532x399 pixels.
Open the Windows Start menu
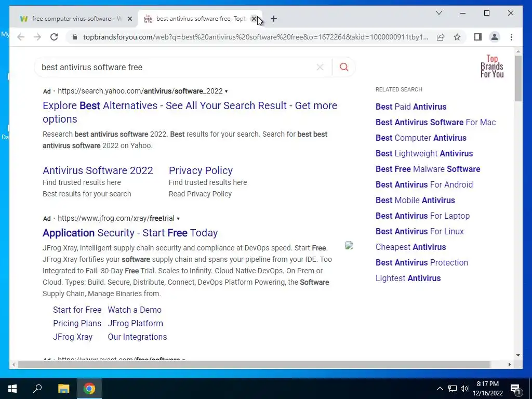pyautogui.click(x=12, y=389)
